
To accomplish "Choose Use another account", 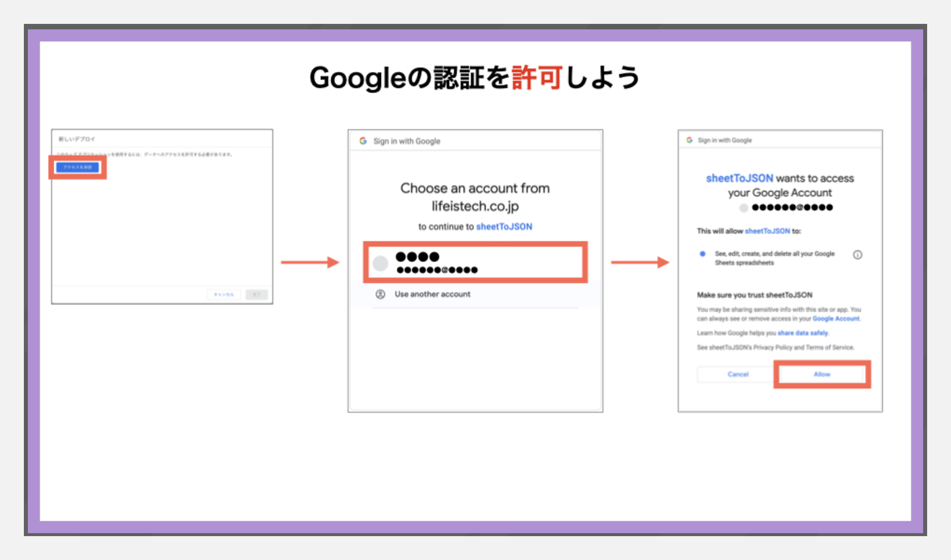I will click(x=432, y=294).
